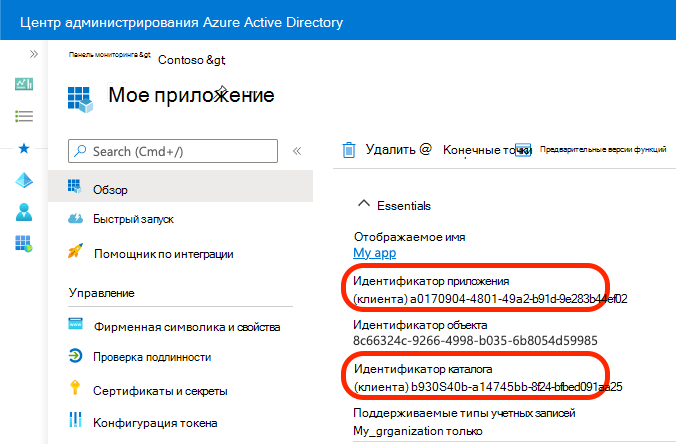Open Azure Active Directory pyramid icon
676x444 pixels.
coord(24,180)
